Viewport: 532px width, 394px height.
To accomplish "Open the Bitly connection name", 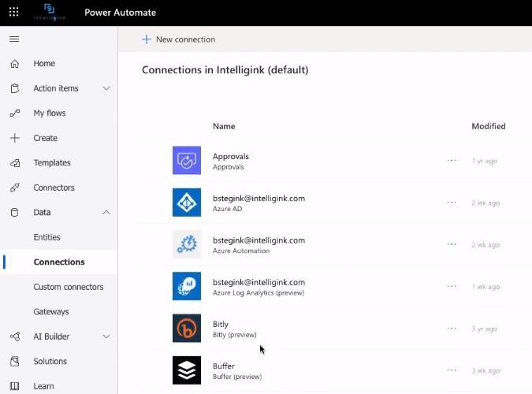I will [221, 325].
